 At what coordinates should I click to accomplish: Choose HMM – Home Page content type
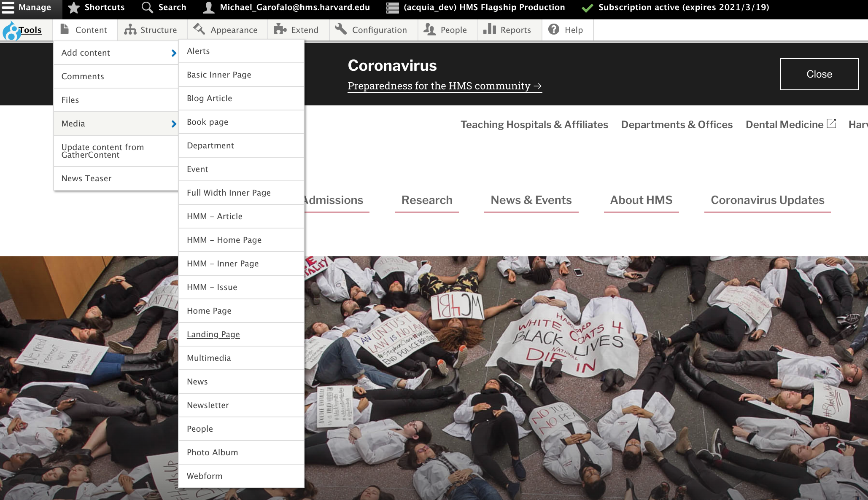[241, 240]
